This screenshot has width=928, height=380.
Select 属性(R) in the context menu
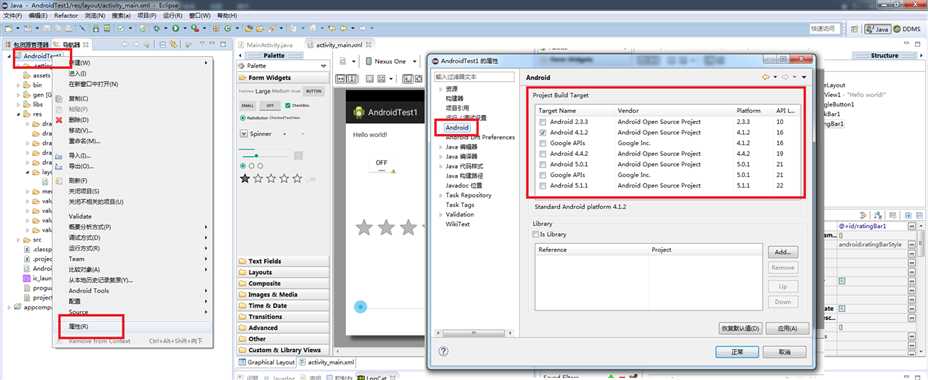[x=79, y=327]
